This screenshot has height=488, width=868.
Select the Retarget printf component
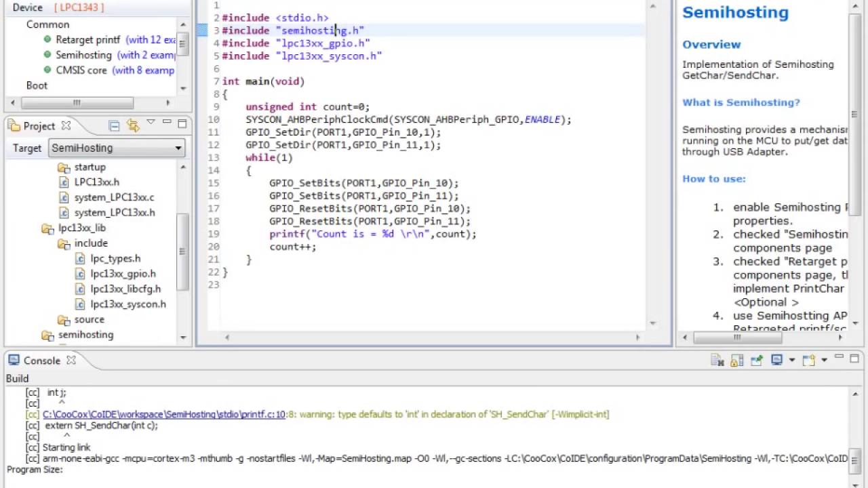click(87, 39)
